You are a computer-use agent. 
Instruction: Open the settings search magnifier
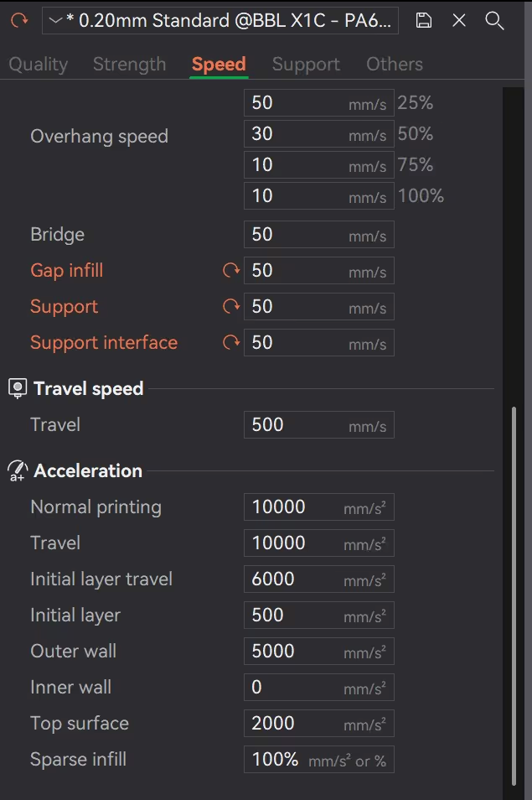tap(494, 21)
